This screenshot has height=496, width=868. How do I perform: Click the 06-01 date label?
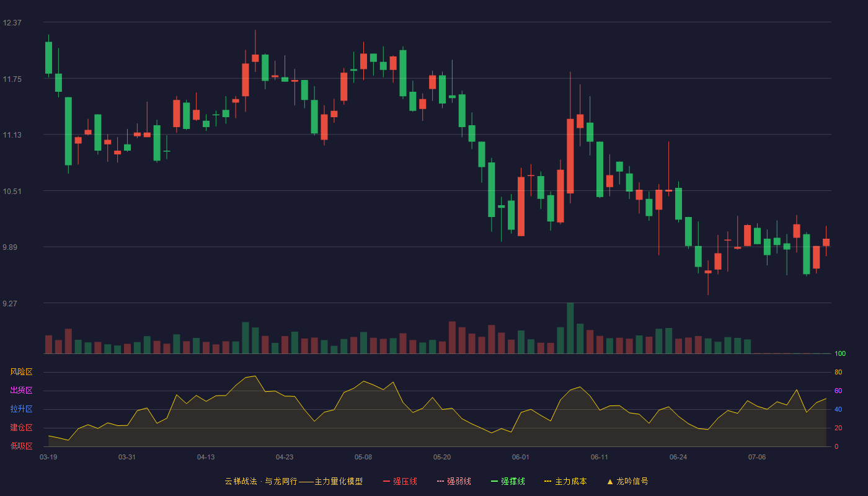[521, 457]
